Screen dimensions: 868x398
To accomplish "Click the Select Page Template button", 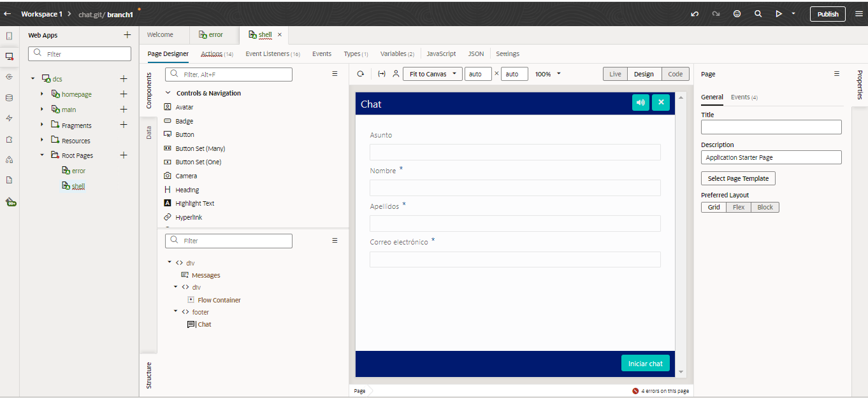I will (x=738, y=178).
